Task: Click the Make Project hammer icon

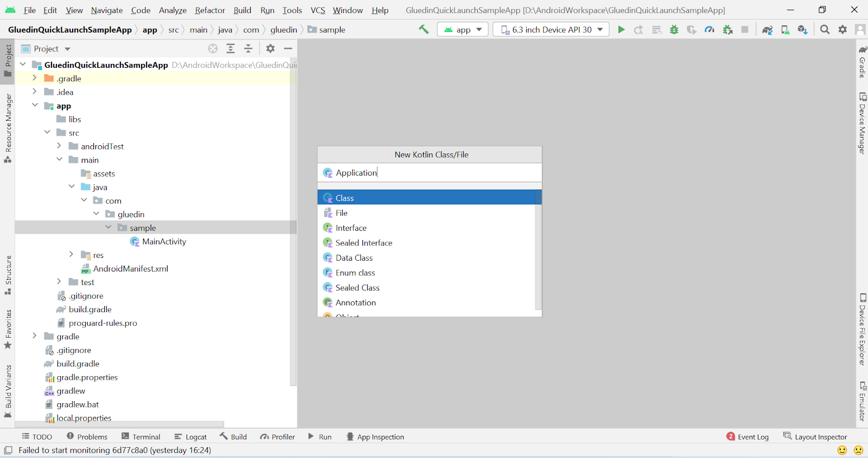Action: (424, 29)
